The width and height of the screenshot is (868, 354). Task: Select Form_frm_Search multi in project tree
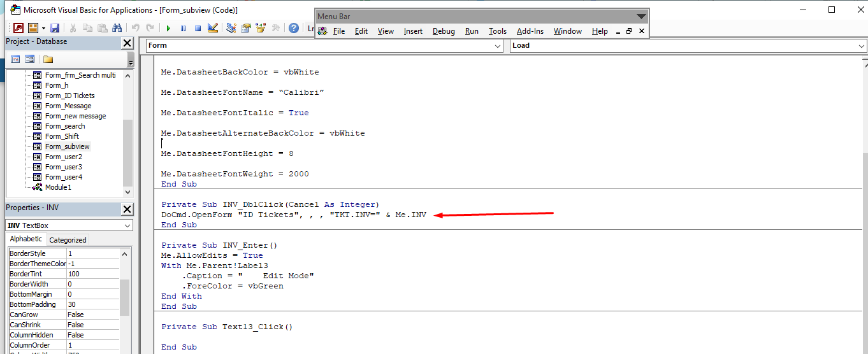(80, 75)
